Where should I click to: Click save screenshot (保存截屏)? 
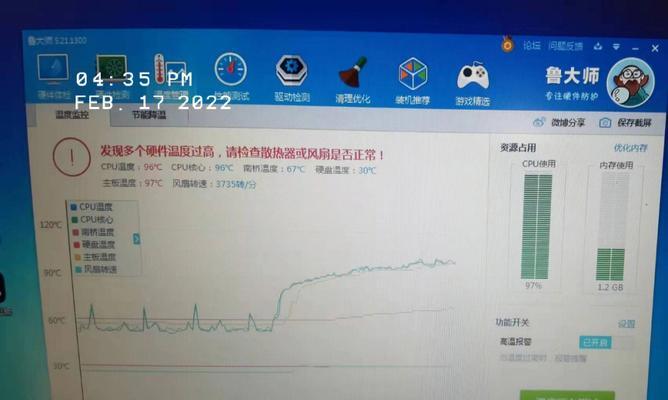click(626, 123)
